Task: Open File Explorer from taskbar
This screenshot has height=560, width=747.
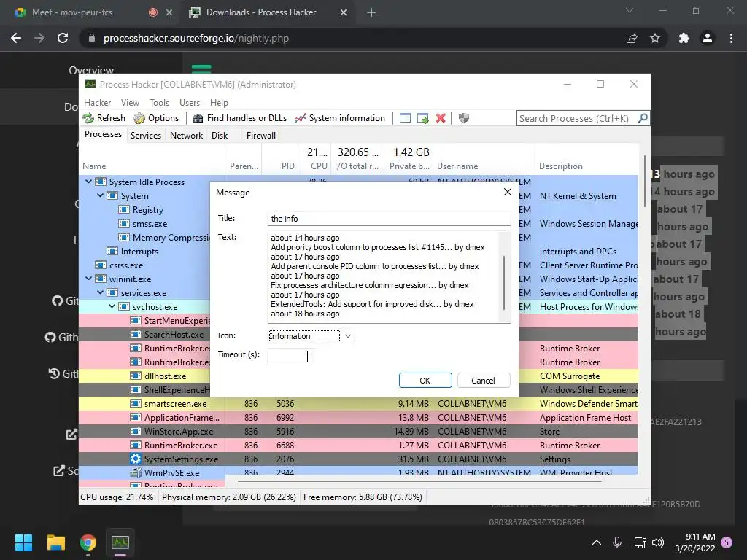Action: pyautogui.click(x=55, y=542)
